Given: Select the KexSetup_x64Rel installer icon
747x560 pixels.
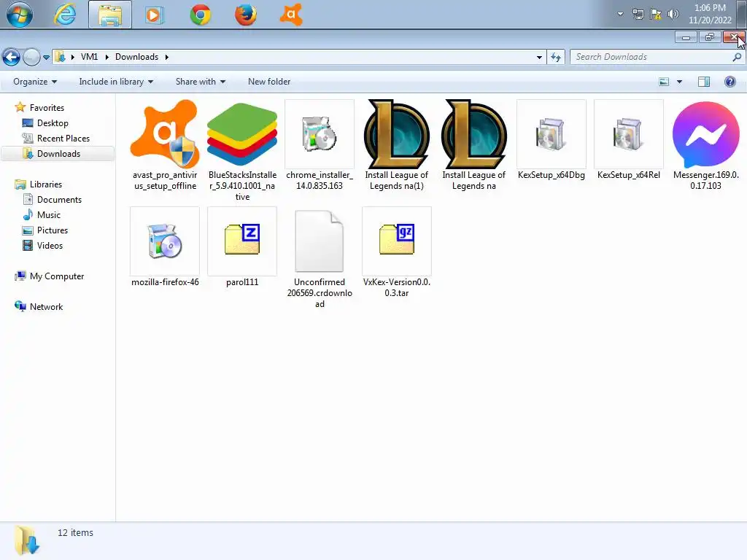Looking at the screenshot, I should point(628,134).
